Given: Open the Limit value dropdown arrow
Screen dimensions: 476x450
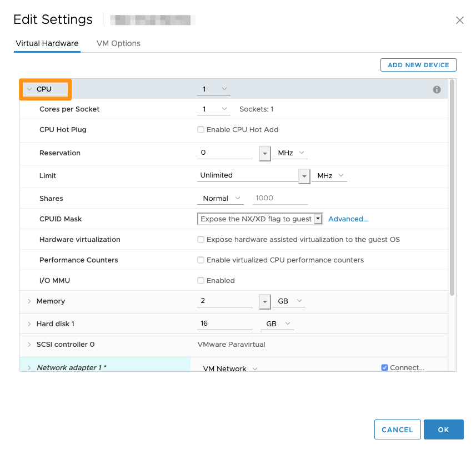Looking at the screenshot, I should pos(304,176).
